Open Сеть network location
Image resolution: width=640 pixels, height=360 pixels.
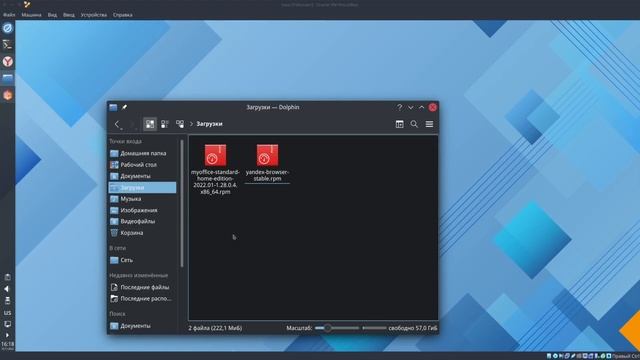142,260
